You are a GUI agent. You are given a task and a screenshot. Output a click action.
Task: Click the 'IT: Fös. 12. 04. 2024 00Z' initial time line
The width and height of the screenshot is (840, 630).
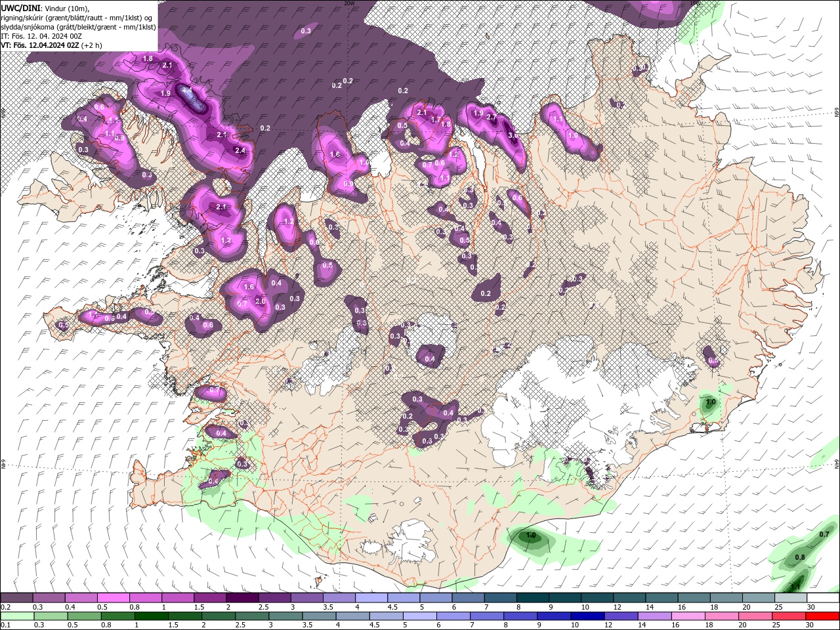(41, 36)
